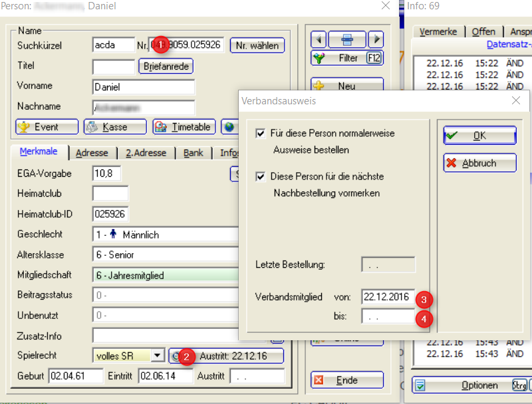This screenshot has height=404, width=532.
Task: Expand the Spielrecht 'volles SR' dropdown
Action: click(x=158, y=355)
